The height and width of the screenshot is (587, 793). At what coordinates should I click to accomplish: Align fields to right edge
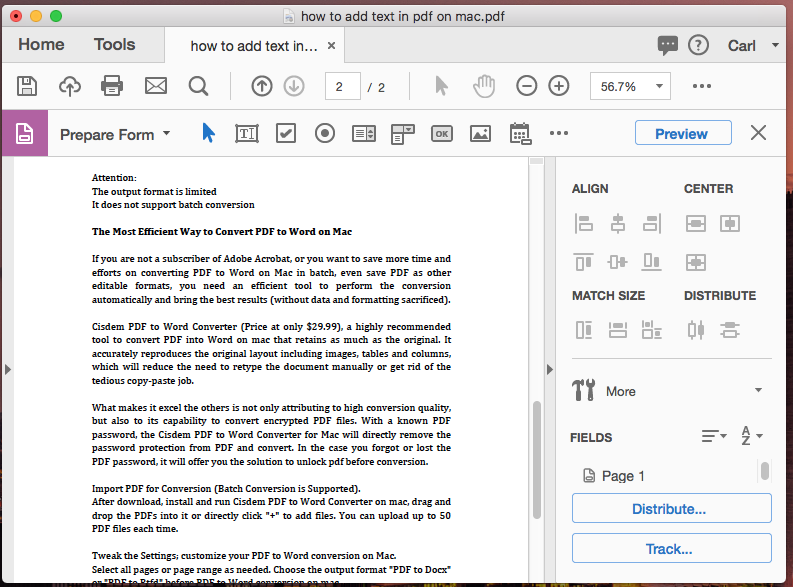tap(652, 223)
